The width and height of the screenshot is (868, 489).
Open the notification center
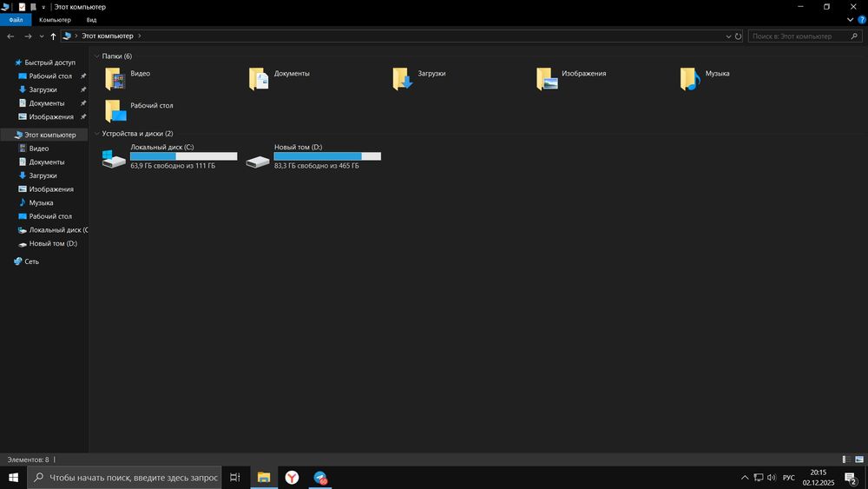tap(852, 478)
